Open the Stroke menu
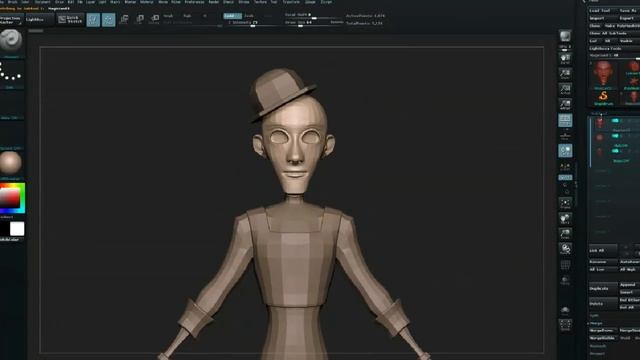 pos(244,2)
